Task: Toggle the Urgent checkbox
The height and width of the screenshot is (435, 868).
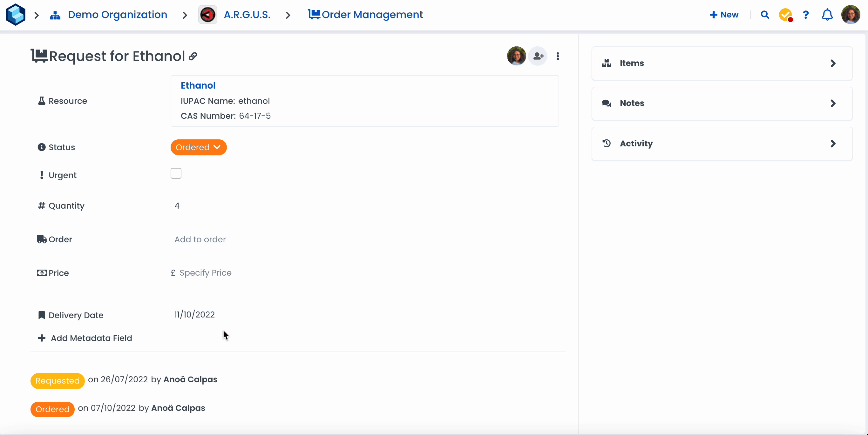Action: [176, 173]
